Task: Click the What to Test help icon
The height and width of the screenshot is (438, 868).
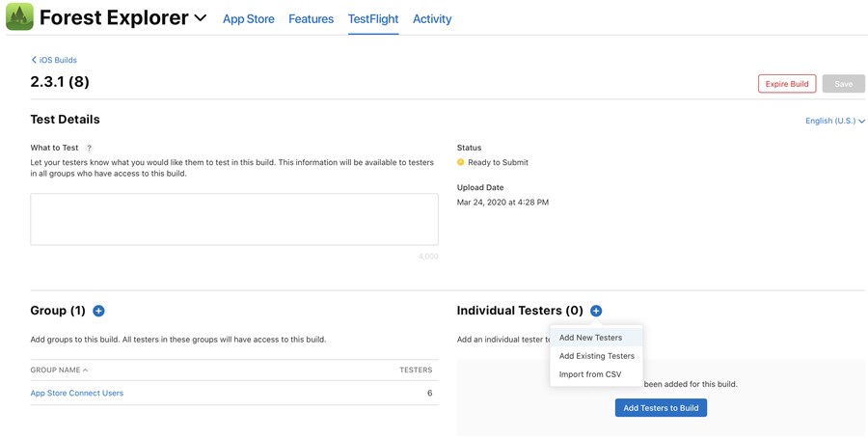Action: tap(89, 148)
